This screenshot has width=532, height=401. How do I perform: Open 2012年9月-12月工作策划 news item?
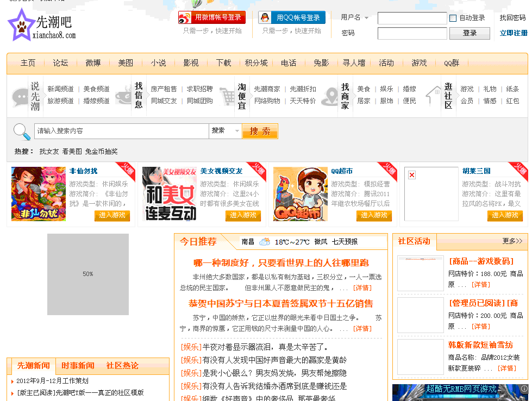click(x=52, y=381)
